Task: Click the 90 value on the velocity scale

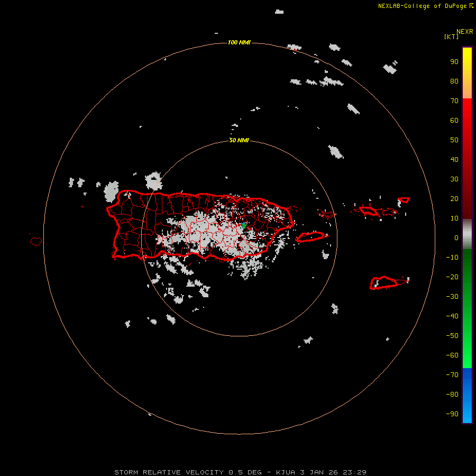Action: coord(454,62)
